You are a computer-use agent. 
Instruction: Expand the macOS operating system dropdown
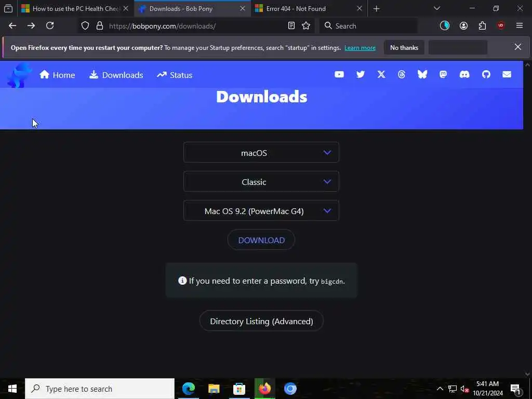tap(261, 153)
